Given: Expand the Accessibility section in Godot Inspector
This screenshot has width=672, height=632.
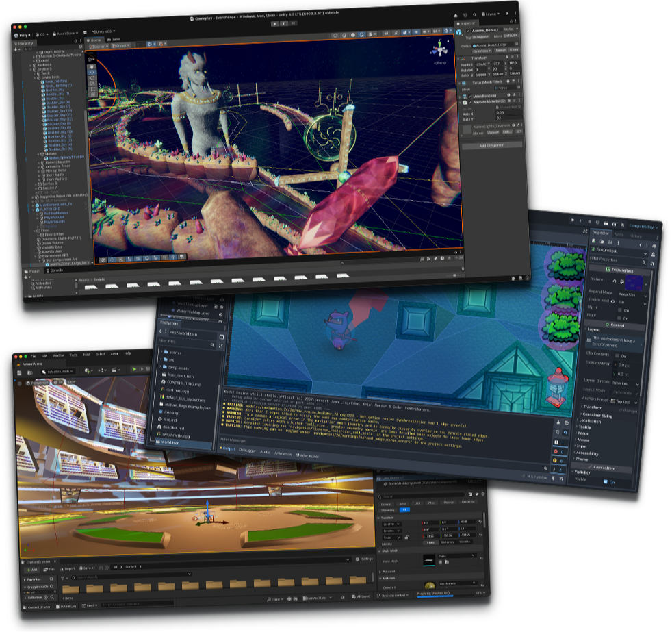Looking at the screenshot, I should pyautogui.click(x=586, y=453).
